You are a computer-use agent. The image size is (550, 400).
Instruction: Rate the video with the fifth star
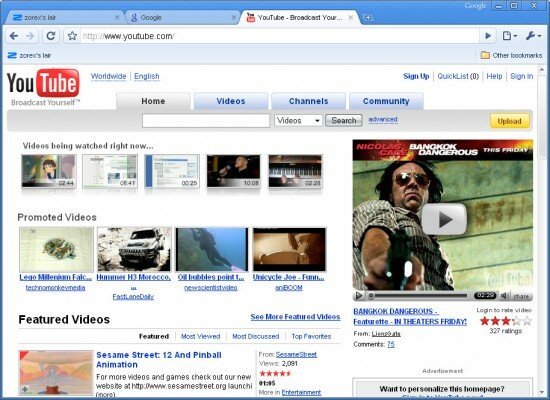(x=527, y=320)
